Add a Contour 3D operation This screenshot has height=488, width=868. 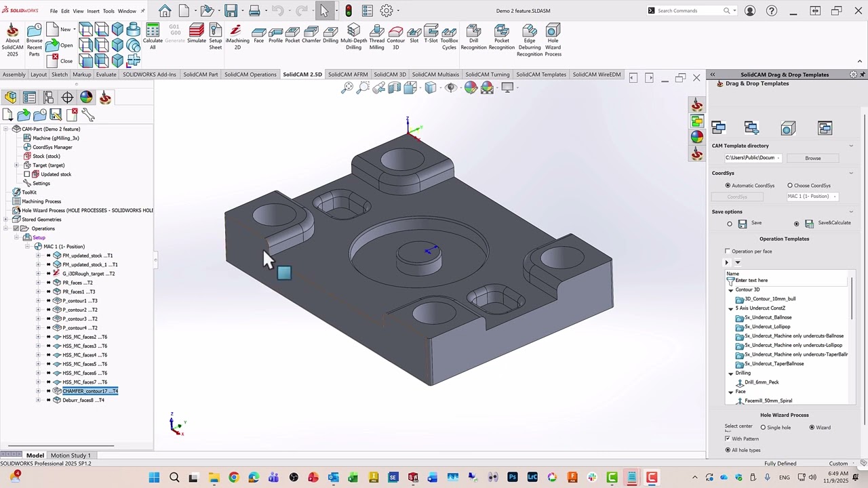coord(396,36)
